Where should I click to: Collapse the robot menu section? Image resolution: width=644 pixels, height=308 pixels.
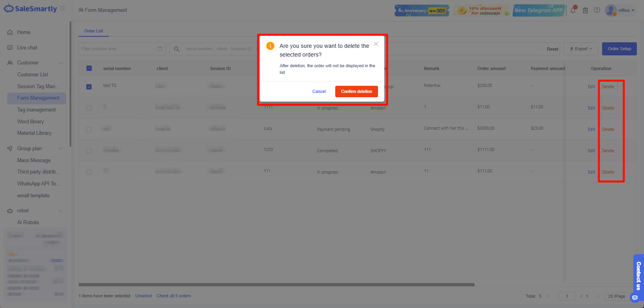(61, 211)
